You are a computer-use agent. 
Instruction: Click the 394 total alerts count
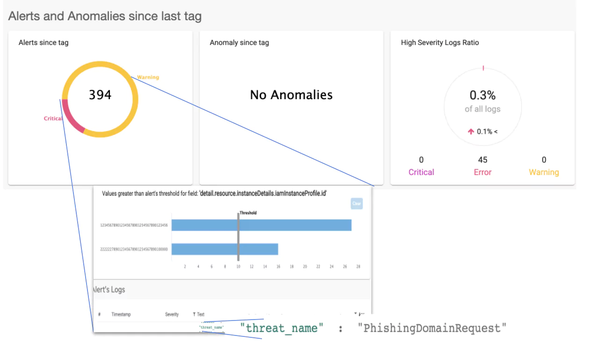100,95
